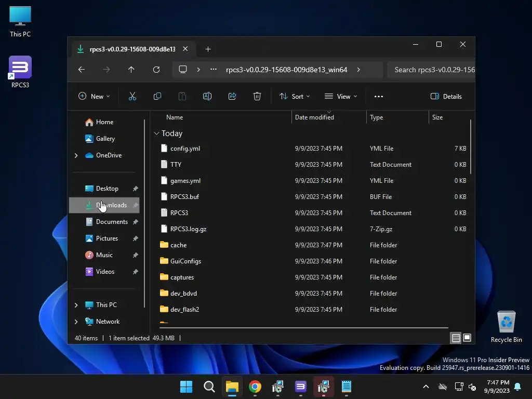Expand OneDrive in navigation pane
The height and width of the screenshot is (399, 532).
pyautogui.click(x=76, y=155)
